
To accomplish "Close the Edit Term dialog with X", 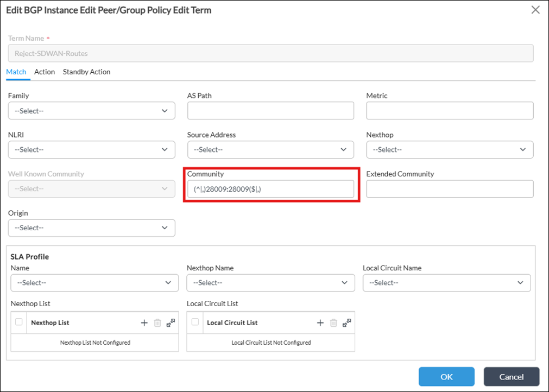I will click(535, 10).
